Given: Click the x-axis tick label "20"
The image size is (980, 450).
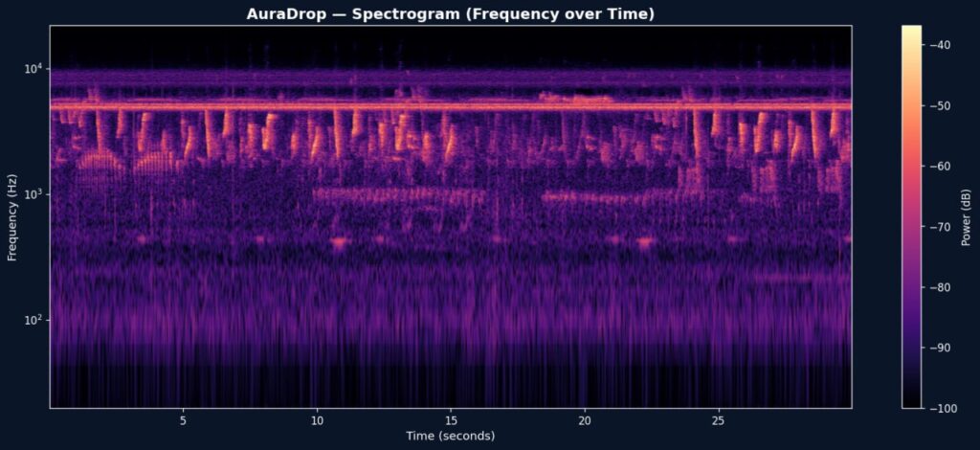Looking at the screenshot, I should click(585, 419).
